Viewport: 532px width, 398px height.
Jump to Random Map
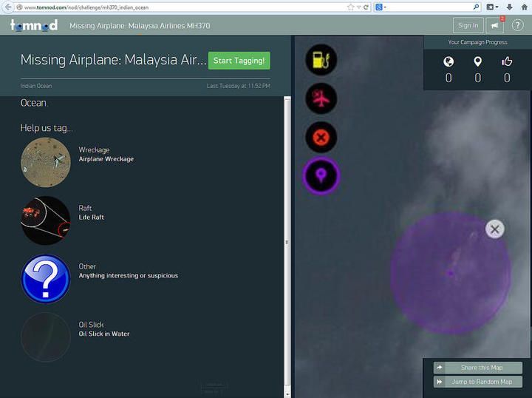(x=478, y=382)
